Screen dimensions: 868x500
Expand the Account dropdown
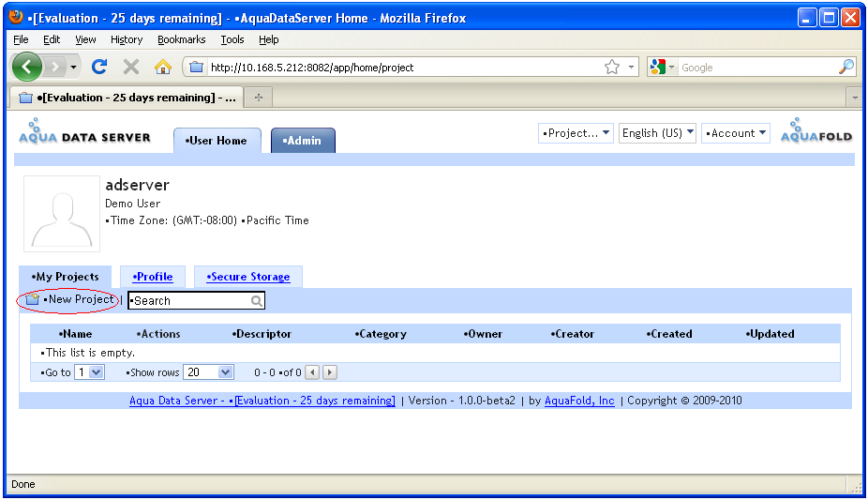click(736, 133)
